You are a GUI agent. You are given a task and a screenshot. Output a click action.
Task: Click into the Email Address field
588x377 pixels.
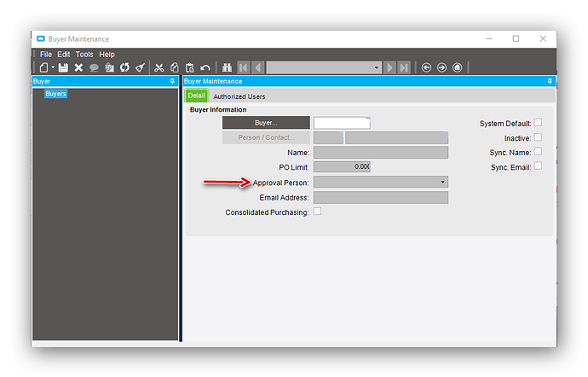(x=381, y=198)
